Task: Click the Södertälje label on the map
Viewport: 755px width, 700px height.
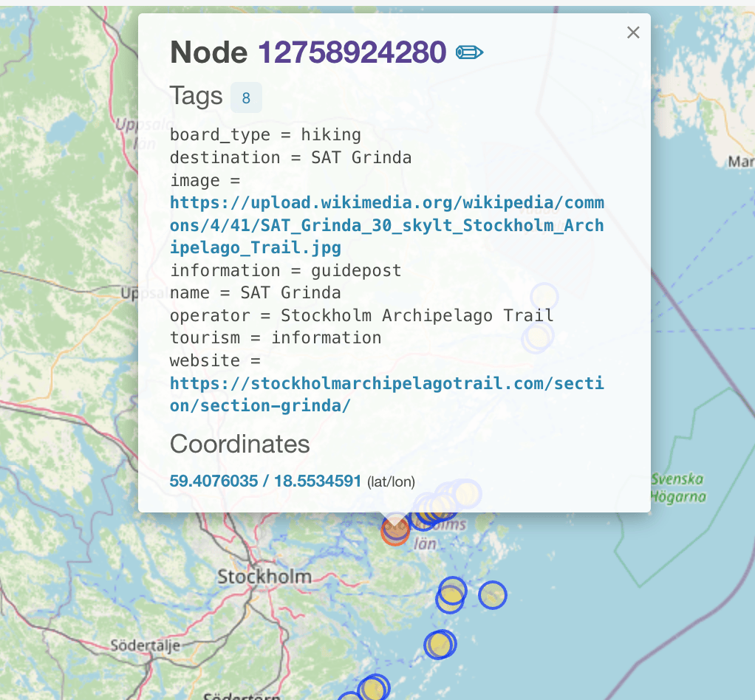Action: click(x=146, y=645)
